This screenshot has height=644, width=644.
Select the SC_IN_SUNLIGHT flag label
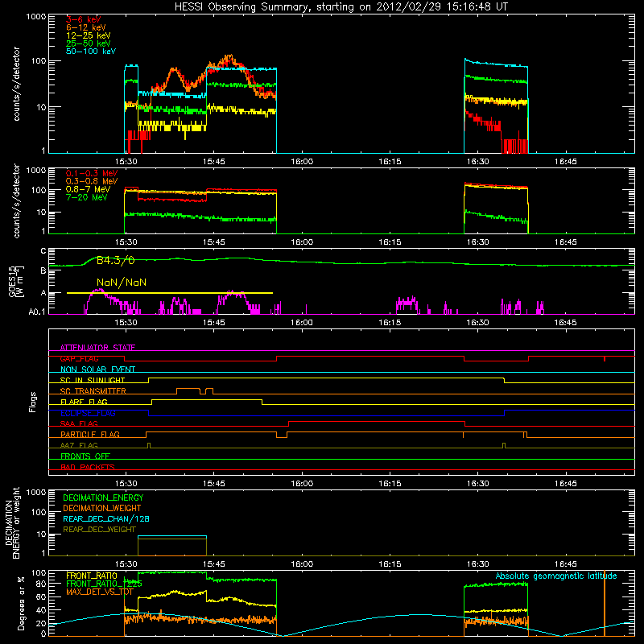tap(93, 380)
